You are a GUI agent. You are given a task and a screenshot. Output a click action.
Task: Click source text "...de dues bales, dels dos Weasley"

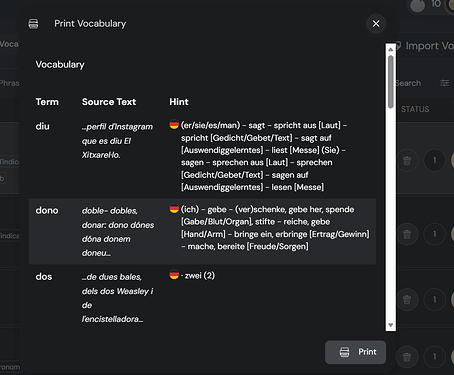(x=117, y=298)
